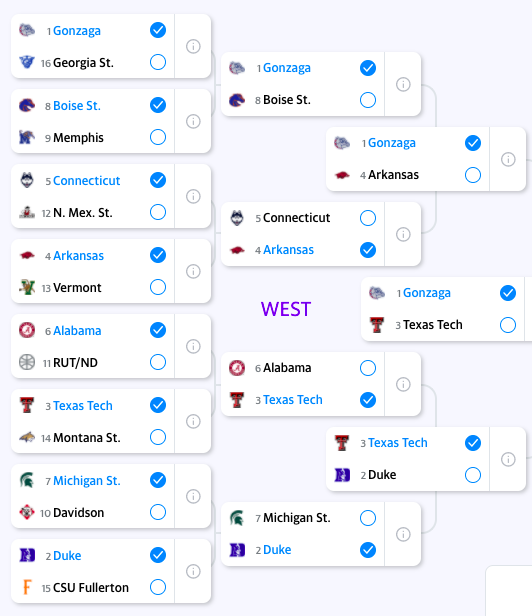Show matchup info for Alabama vs RUT/ND
Screen dimensions: 532x616
click(193, 346)
